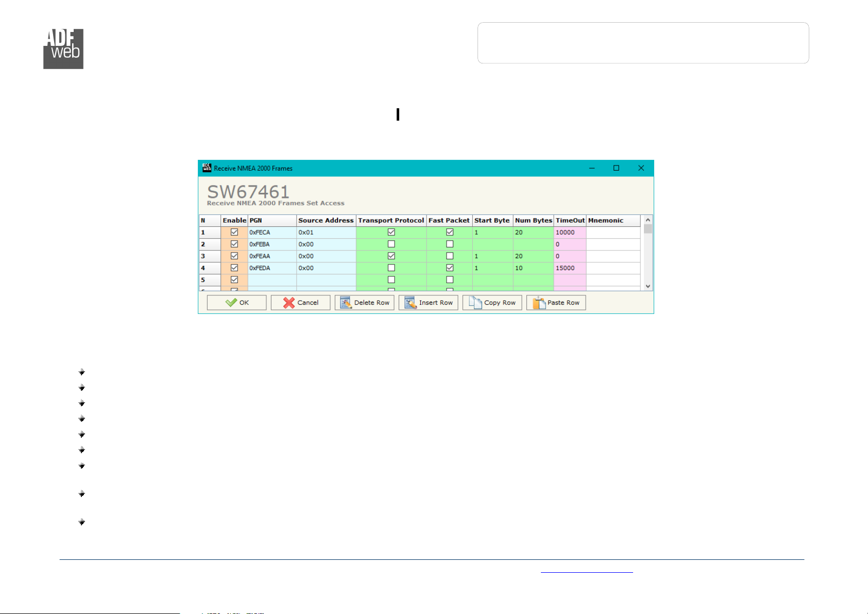Uncheck Transport Protocol for row 3
868x614 pixels.
392,256
